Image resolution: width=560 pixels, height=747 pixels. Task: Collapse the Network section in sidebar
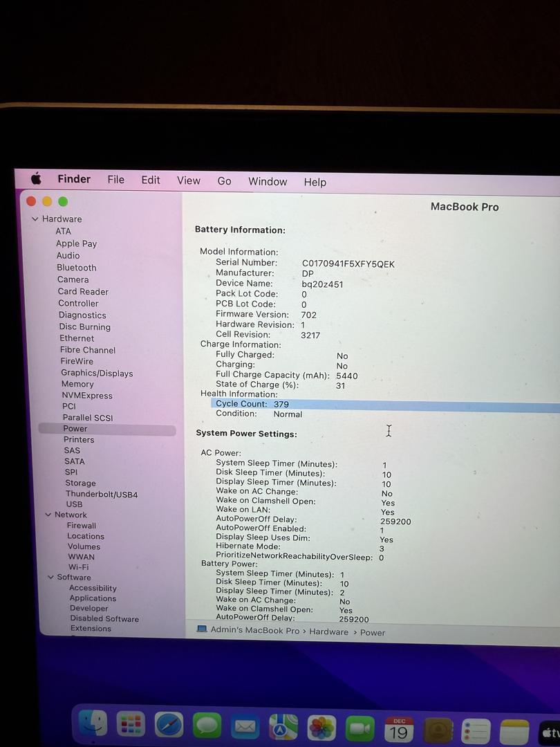[48, 515]
